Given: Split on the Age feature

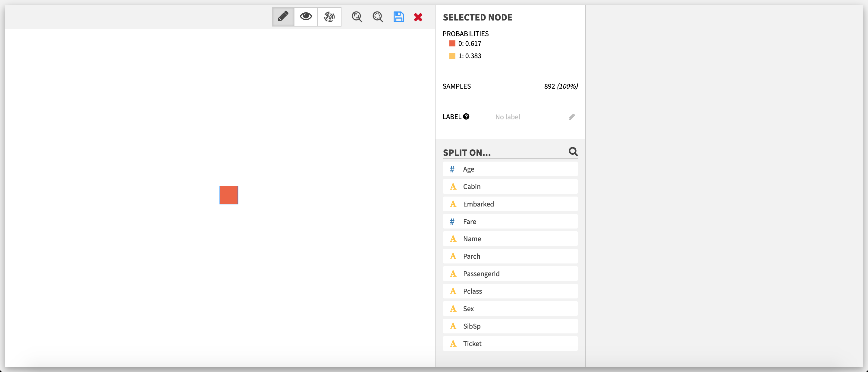Looking at the screenshot, I should tap(510, 169).
